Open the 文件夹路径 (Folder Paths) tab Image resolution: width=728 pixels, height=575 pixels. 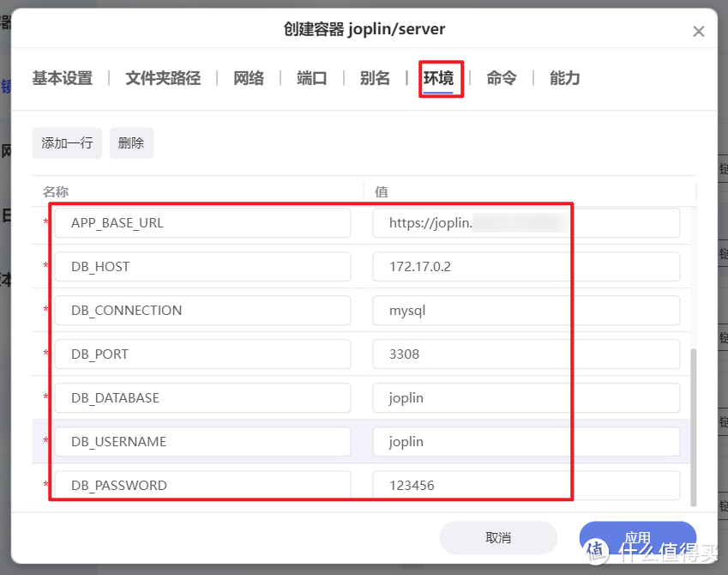(162, 77)
